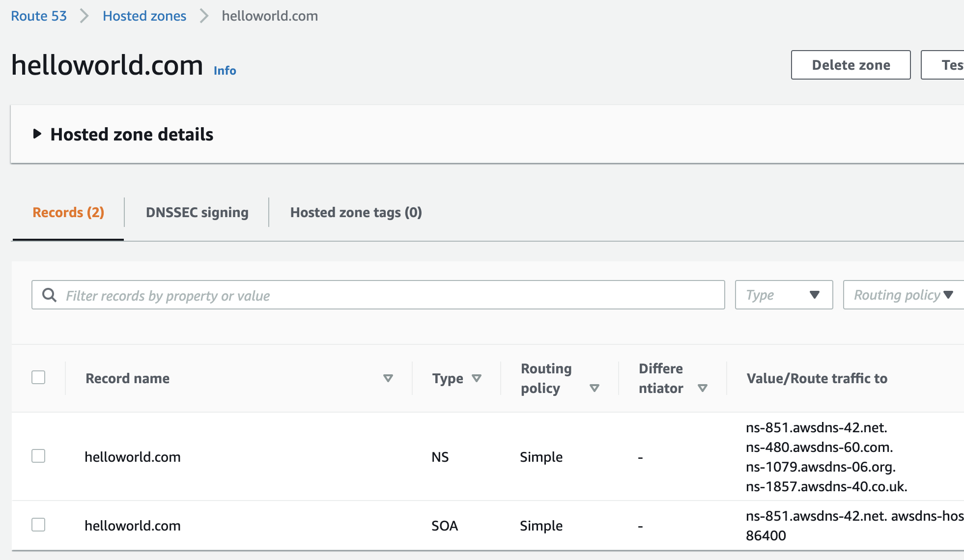
Task: Click the Delete zone button
Action: (851, 65)
